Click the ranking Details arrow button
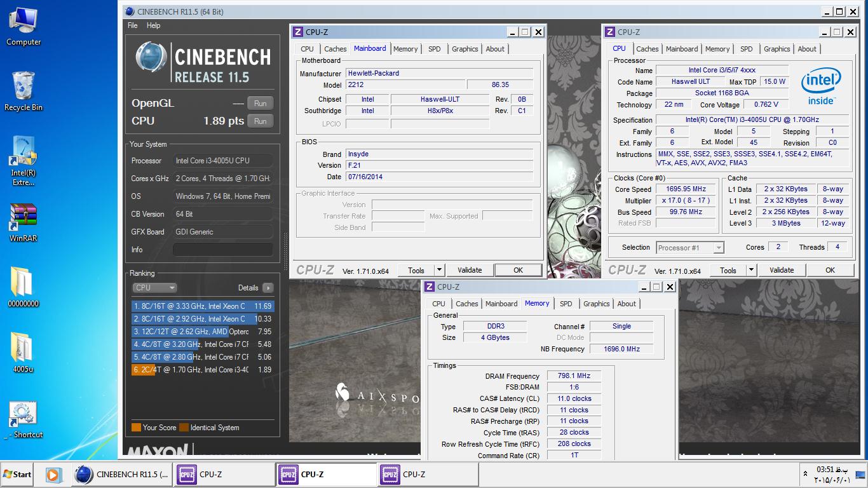The width and height of the screenshot is (868, 488). point(268,288)
